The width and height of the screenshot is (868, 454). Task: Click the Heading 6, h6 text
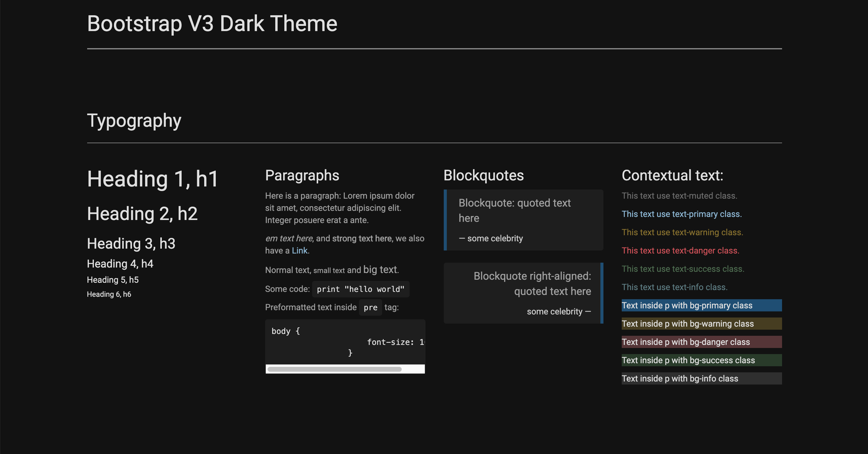pyautogui.click(x=109, y=294)
